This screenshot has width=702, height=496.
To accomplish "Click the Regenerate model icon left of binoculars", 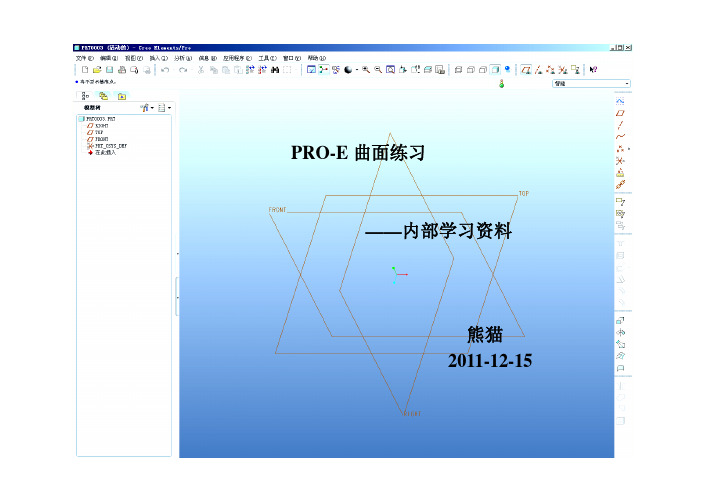I will (x=262, y=70).
